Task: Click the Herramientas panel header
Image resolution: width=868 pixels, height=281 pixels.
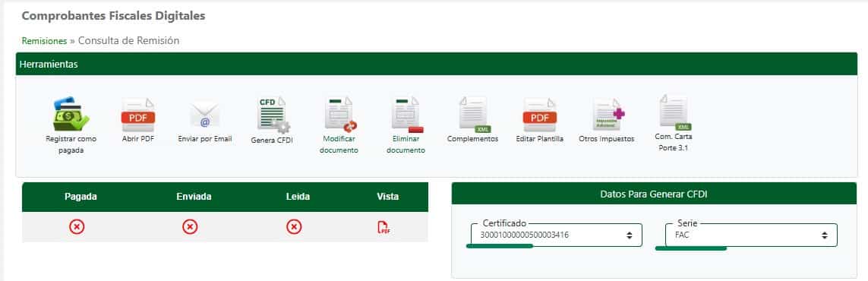Action: click(x=437, y=64)
